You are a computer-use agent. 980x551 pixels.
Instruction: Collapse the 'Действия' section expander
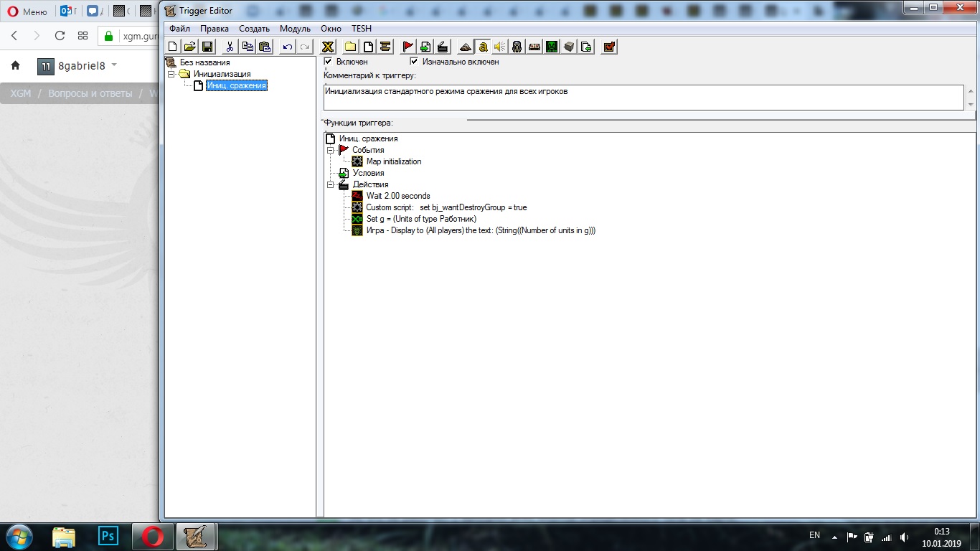(x=331, y=184)
